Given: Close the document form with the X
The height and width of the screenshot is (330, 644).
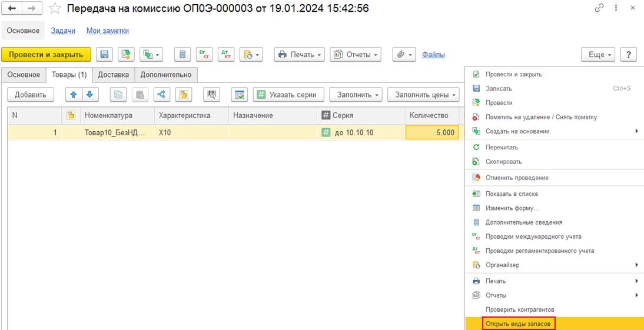Looking at the screenshot, I should 632,8.
